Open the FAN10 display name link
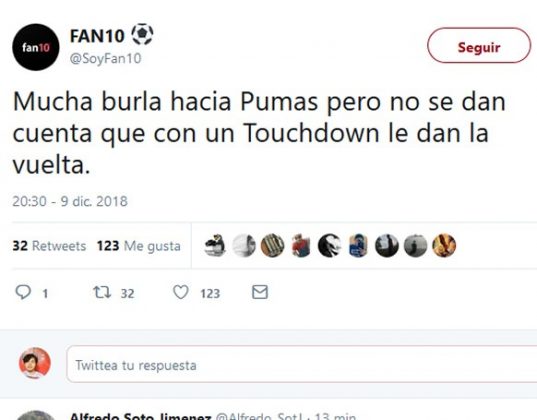 [97, 36]
